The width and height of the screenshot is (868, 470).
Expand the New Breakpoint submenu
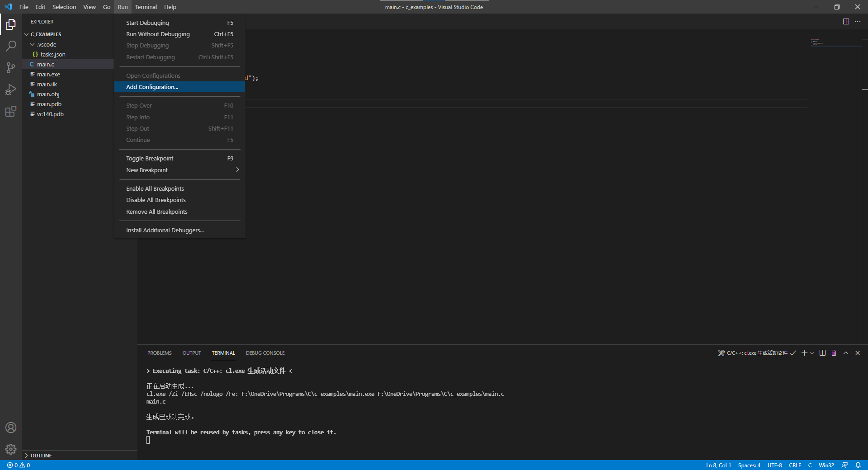point(180,170)
